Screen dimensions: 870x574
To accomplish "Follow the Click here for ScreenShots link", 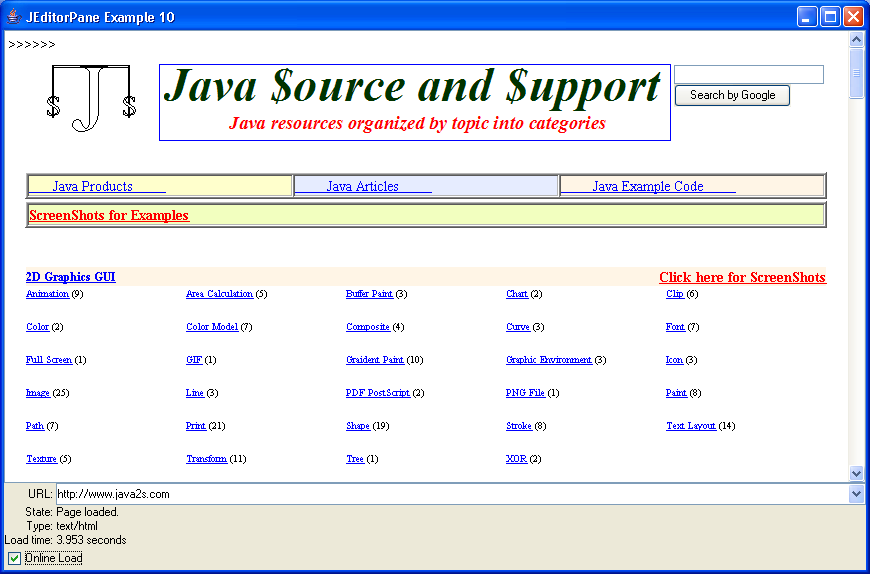I will (742, 277).
